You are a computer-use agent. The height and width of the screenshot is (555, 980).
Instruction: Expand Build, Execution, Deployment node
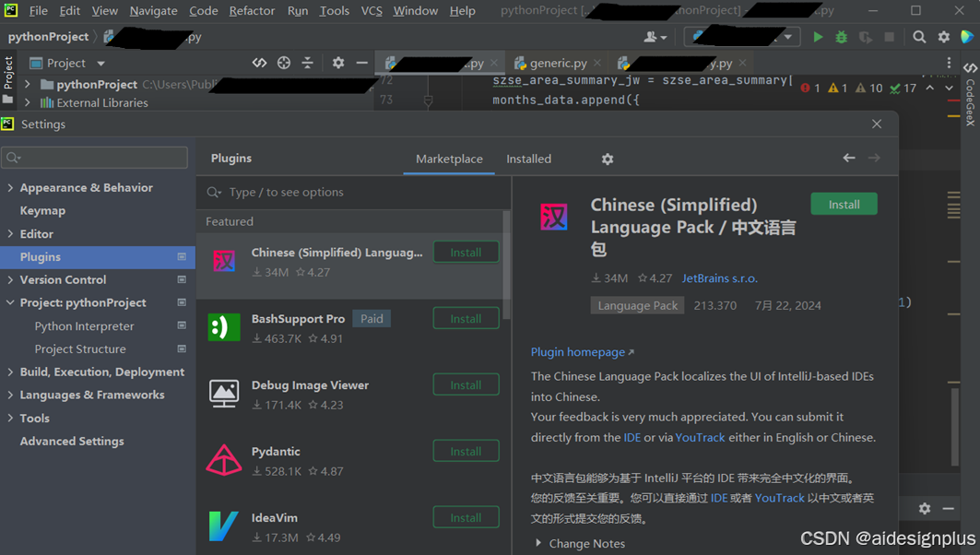pos(10,372)
